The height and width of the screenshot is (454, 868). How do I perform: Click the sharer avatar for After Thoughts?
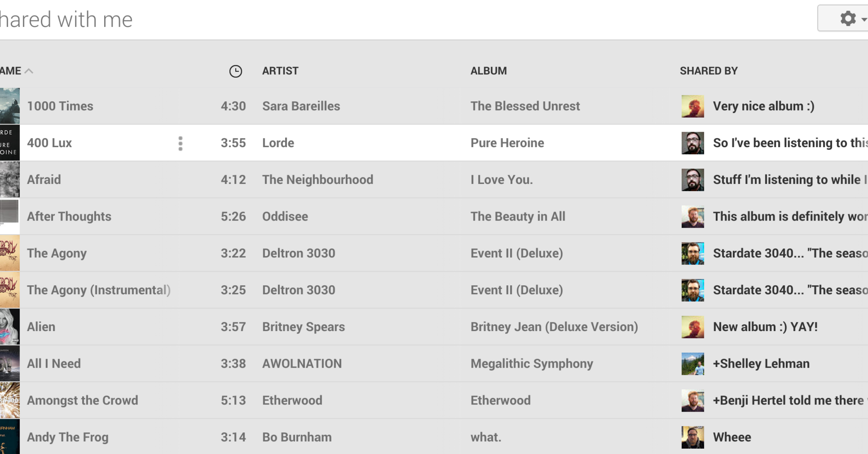pyautogui.click(x=693, y=216)
